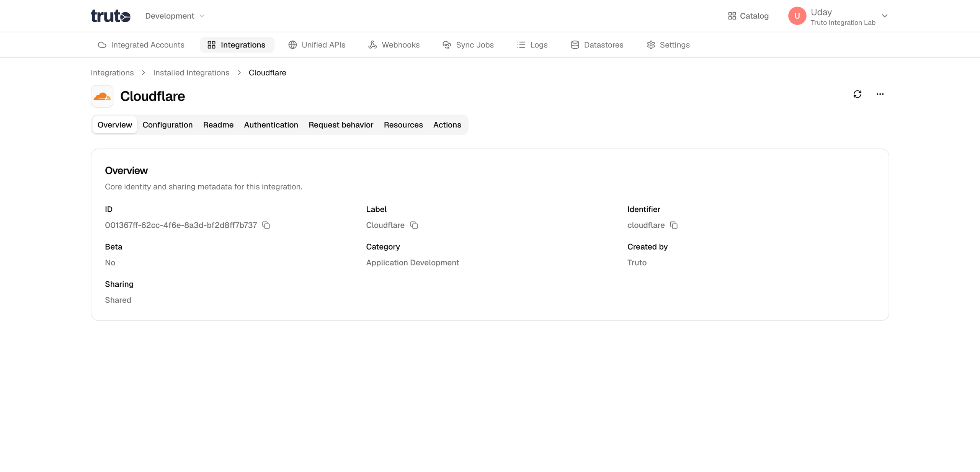Click the Cloudflare page title

click(x=152, y=96)
